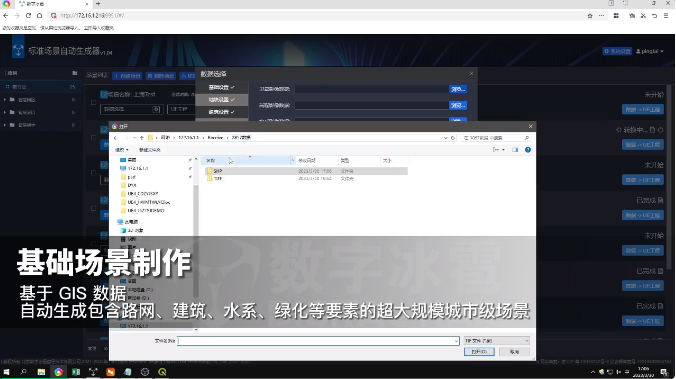Open taskbar search magnifier
This screenshot has height=379, width=676.
[24, 372]
